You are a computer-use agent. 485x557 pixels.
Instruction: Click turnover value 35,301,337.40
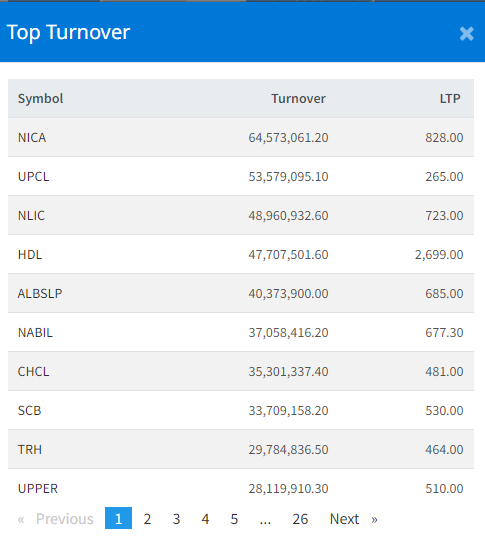288,372
